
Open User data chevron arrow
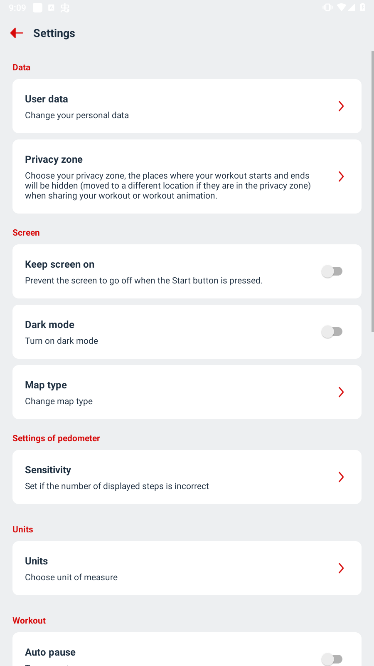(341, 106)
